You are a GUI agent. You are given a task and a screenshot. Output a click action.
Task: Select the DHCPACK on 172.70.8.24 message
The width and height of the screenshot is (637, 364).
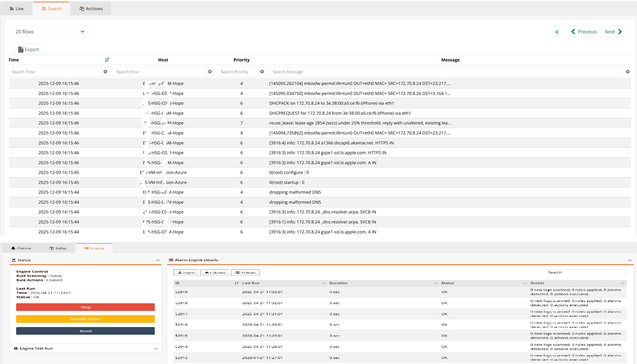coord(332,103)
